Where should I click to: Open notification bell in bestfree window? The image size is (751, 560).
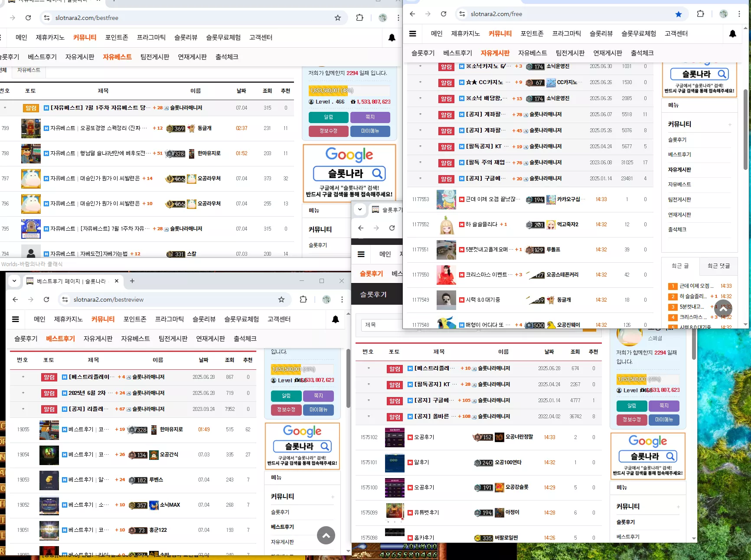click(x=392, y=38)
